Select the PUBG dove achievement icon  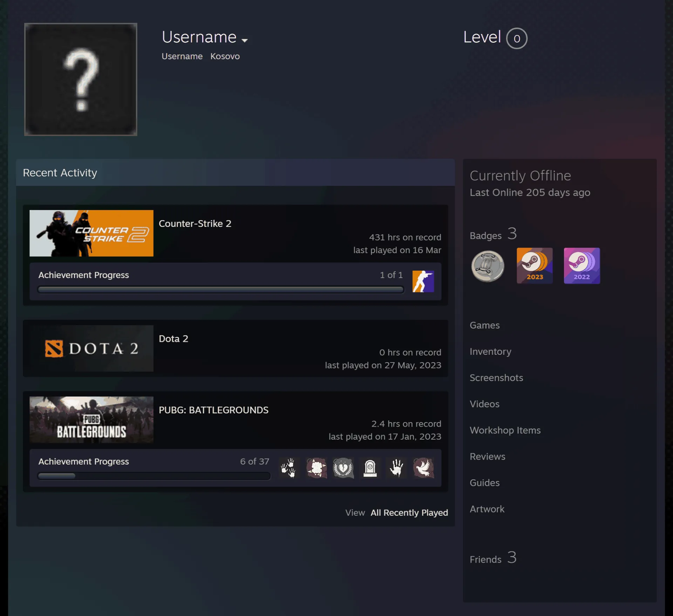423,468
